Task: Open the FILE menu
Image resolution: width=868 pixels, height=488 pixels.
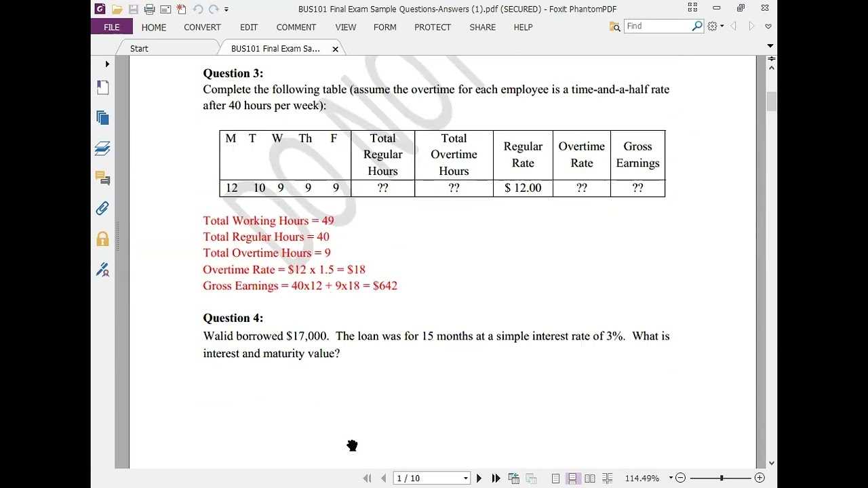Action: click(x=112, y=27)
